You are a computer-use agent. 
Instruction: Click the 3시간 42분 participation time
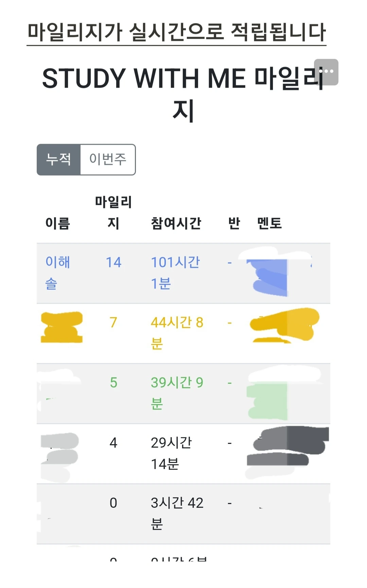(x=177, y=514)
